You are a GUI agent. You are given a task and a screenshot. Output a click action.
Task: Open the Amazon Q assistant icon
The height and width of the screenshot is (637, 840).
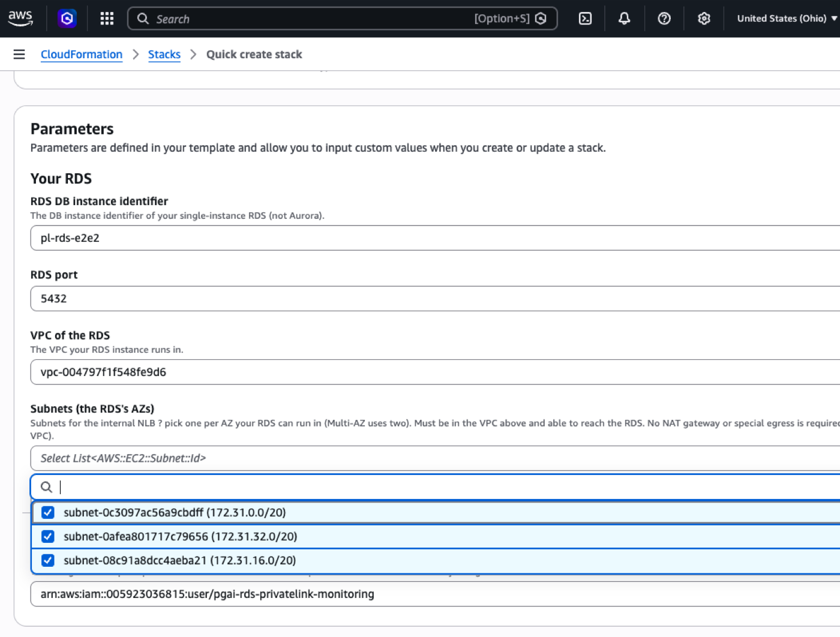pos(67,19)
